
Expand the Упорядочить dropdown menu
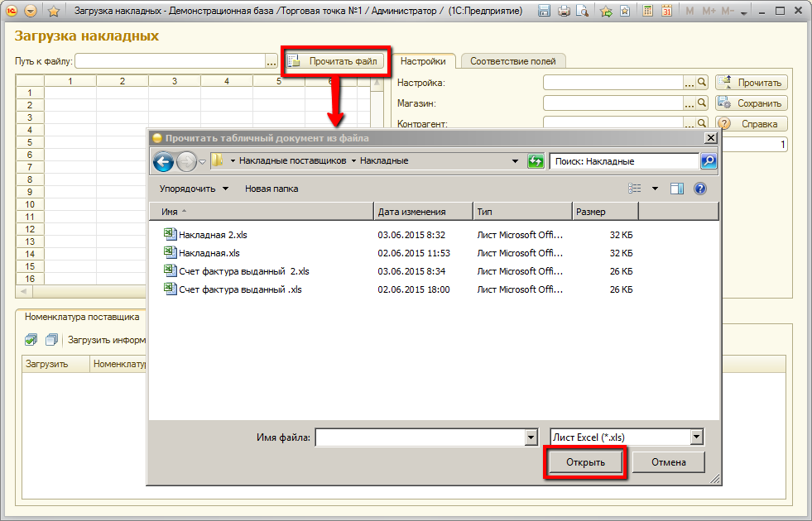[x=194, y=189]
